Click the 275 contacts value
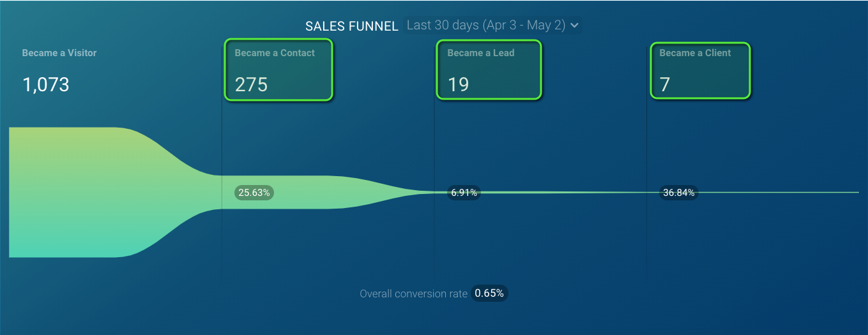Screen dimensions: 868x335 coord(251,84)
